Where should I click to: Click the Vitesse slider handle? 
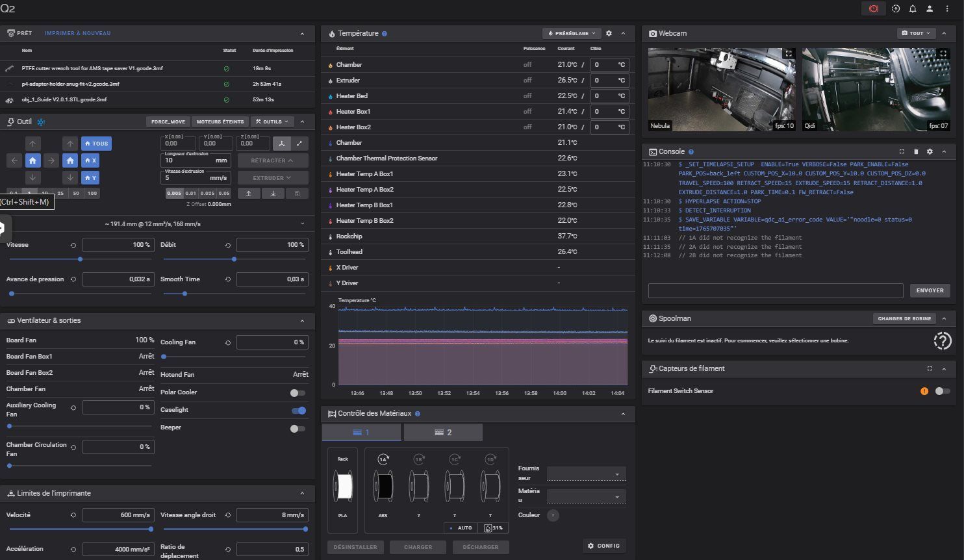tap(80, 259)
